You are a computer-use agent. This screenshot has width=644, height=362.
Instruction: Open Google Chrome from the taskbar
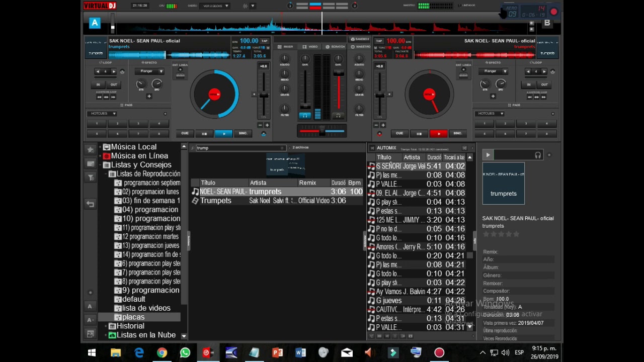(162, 352)
